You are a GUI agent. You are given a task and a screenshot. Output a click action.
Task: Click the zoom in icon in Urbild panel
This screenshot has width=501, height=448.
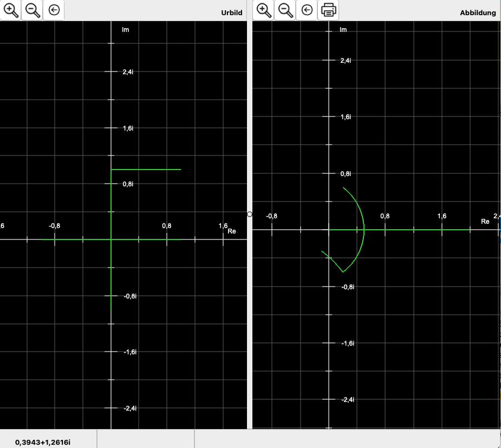click(11, 10)
